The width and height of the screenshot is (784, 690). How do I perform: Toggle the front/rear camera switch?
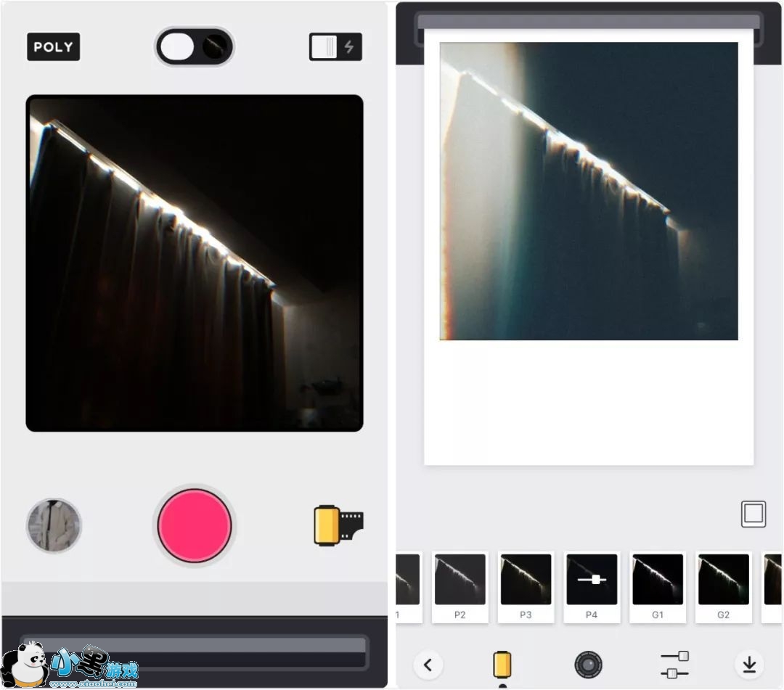coord(195,47)
